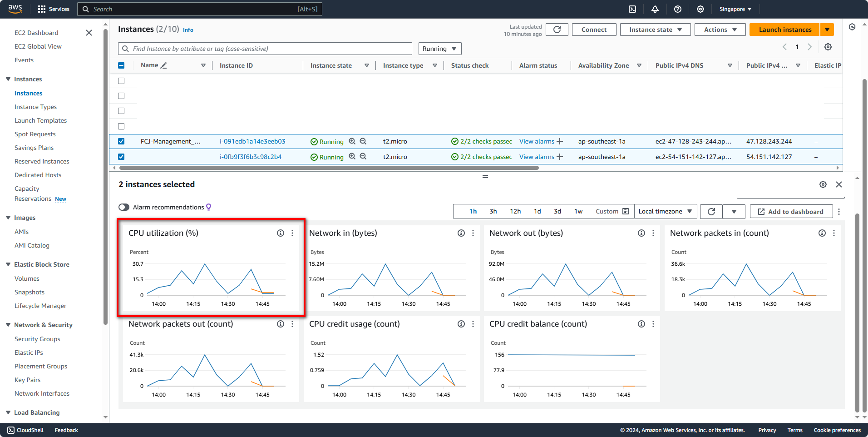868x437 pixels.
Task: Zoom out icon for instance i-0fb9f3f6b3c98c2b4
Action: (363, 156)
